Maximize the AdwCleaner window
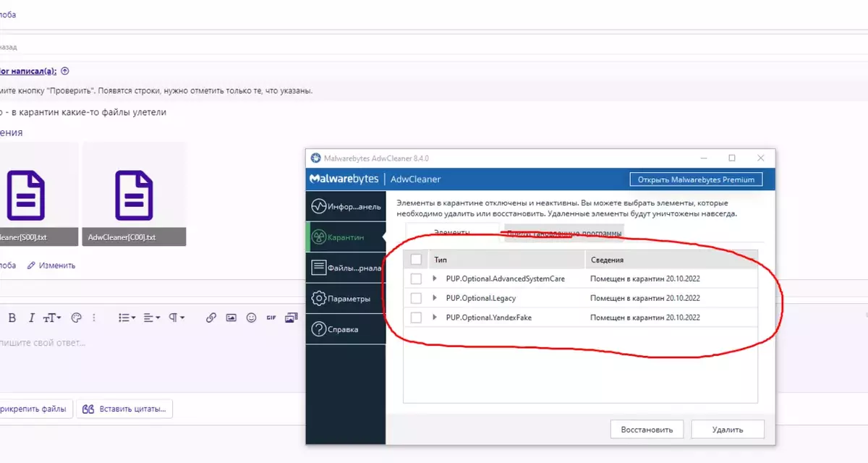This screenshot has width=868, height=463. (x=732, y=158)
